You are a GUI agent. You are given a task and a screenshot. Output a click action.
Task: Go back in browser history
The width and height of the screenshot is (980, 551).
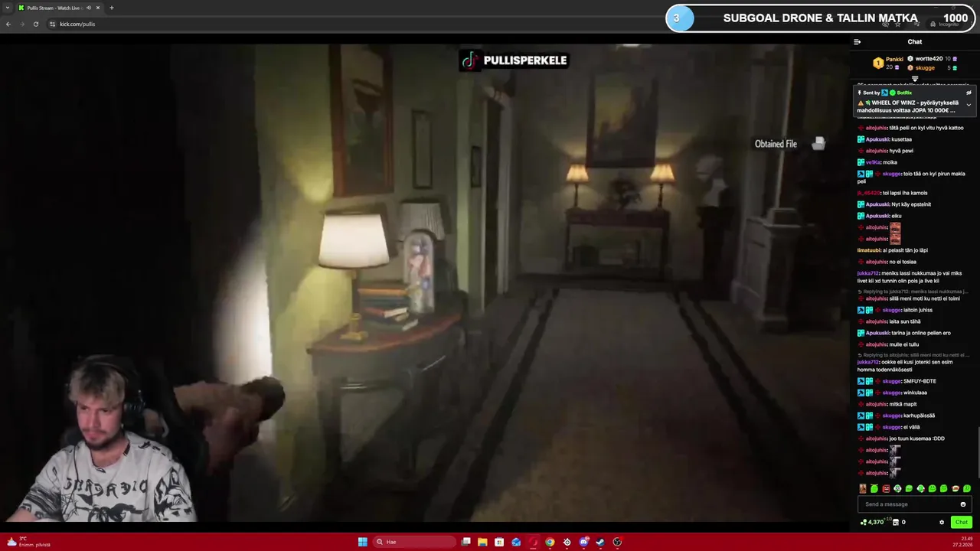[x=8, y=24]
